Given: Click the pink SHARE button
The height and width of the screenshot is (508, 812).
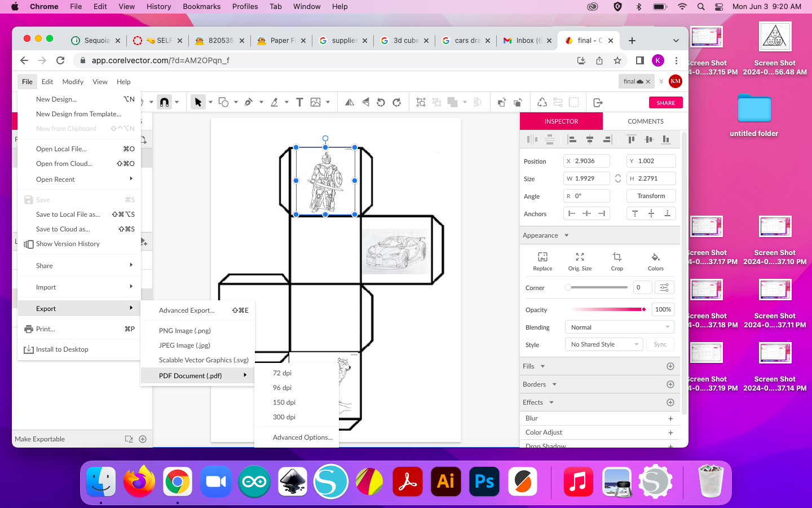Looking at the screenshot, I should pos(666,103).
